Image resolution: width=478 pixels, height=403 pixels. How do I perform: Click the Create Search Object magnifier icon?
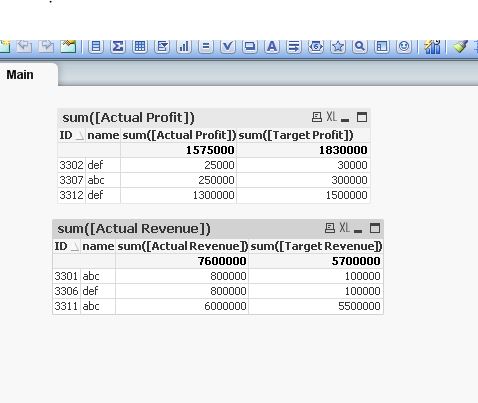pos(360,46)
